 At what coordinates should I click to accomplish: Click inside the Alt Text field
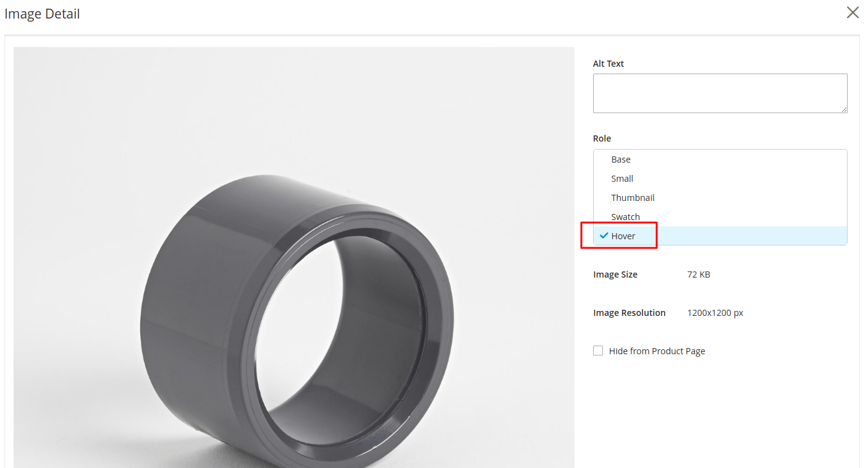point(719,93)
